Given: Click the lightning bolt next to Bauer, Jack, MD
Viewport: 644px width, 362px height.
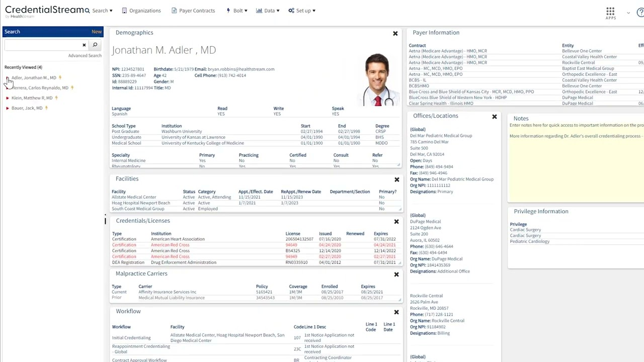Looking at the screenshot, I should pyautogui.click(x=46, y=108).
